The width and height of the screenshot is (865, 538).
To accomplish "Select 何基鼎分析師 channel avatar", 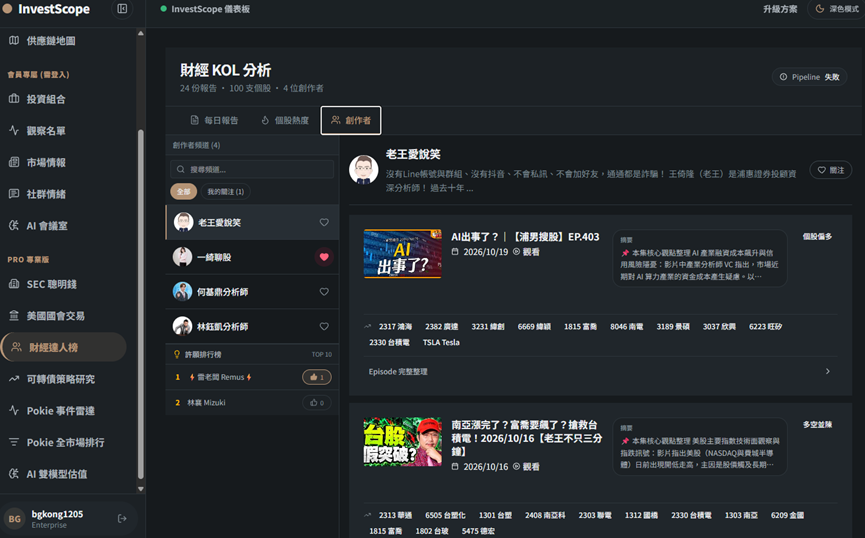I will (183, 292).
